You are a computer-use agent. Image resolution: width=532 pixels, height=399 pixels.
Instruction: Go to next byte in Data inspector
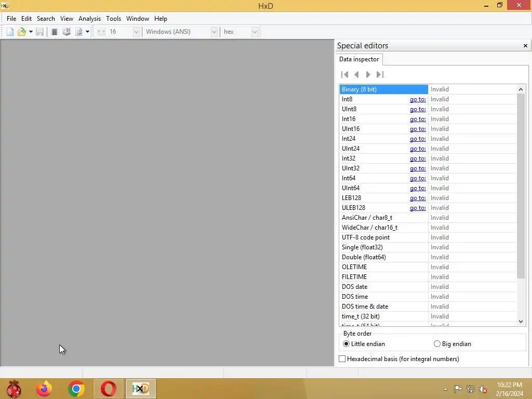pos(368,75)
